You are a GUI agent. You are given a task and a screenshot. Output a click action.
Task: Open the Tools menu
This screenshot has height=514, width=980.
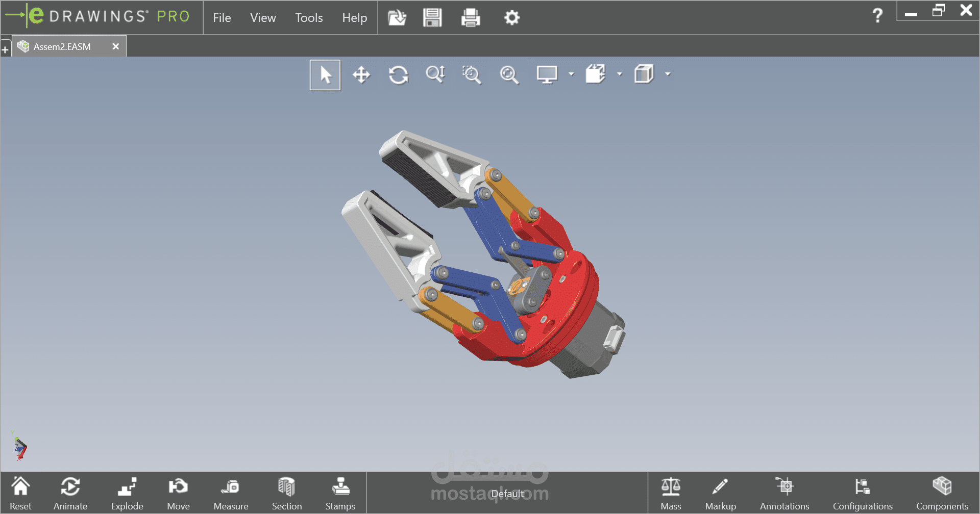tap(309, 18)
